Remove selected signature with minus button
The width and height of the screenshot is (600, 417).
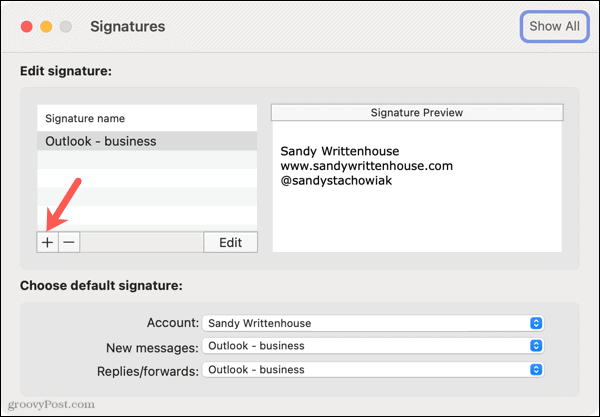point(69,242)
